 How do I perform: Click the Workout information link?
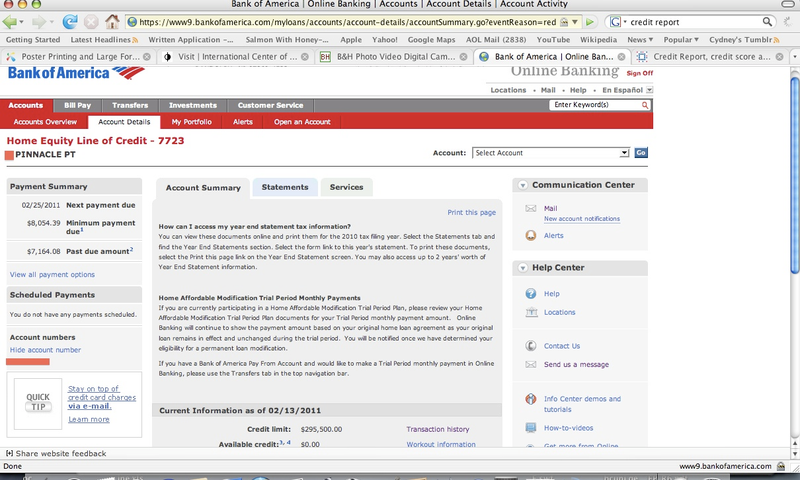[x=441, y=444]
